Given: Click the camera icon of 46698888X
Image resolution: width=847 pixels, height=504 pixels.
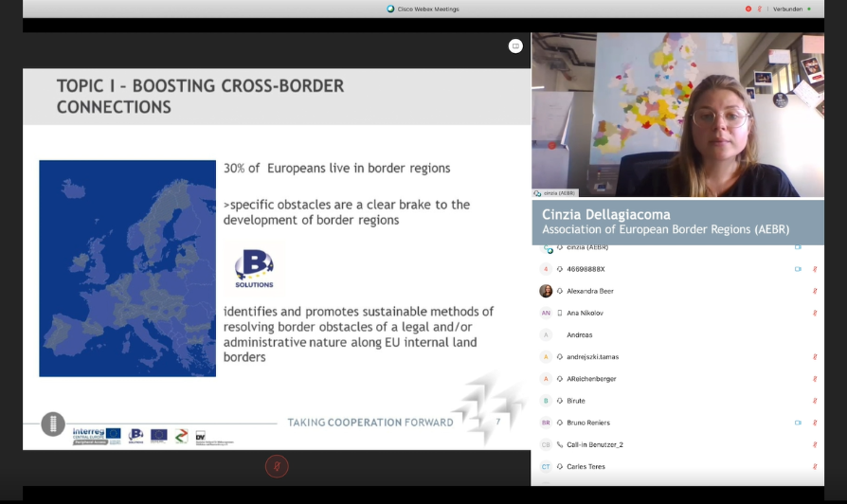Looking at the screenshot, I should 798,269.
